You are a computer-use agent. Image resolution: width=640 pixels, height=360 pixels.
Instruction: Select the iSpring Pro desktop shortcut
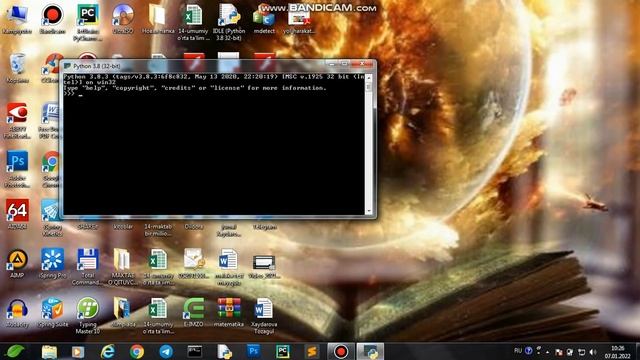coord(53,263)
